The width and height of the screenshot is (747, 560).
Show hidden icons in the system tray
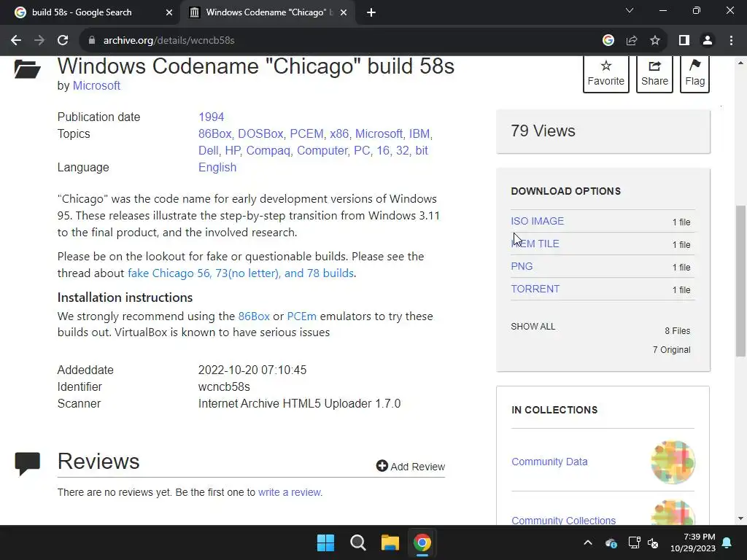588,542
